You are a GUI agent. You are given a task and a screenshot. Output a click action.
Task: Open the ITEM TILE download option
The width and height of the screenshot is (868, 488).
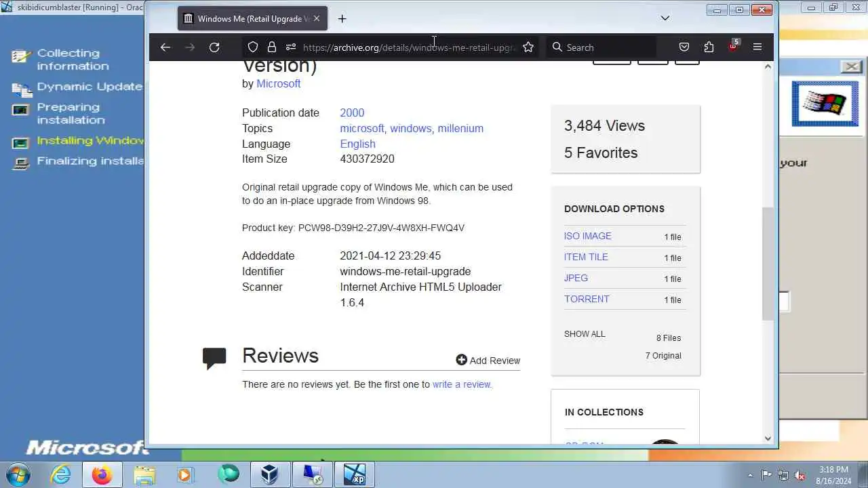point(586,257)
